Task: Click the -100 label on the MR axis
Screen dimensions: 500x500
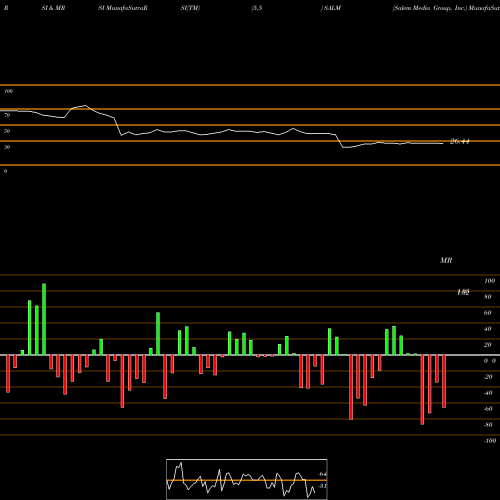Action: tap(490, 441)
